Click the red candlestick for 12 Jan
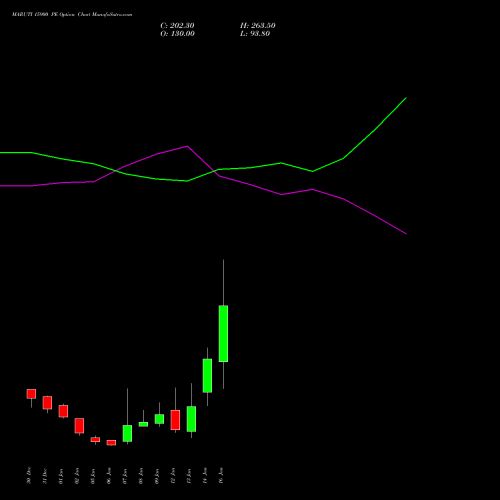500x500 pixels. [175, 420]
